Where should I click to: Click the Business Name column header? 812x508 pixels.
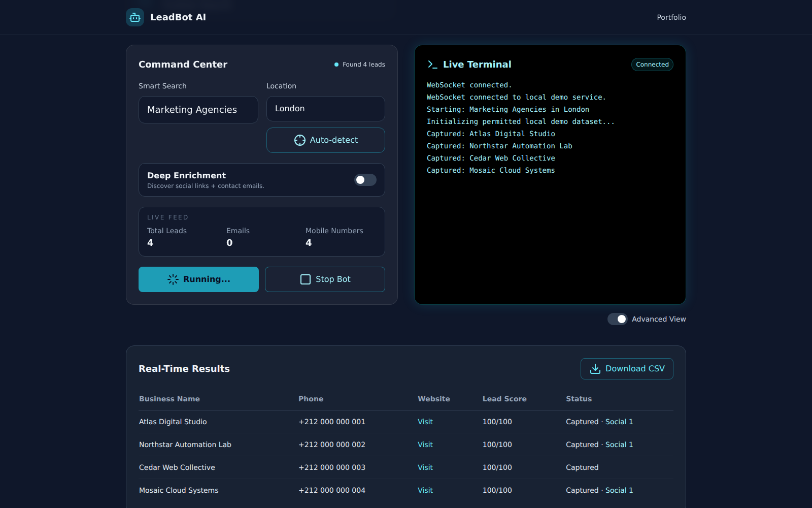click(x=170, y=399)
